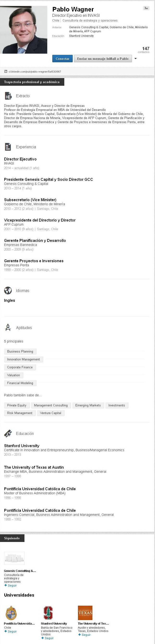Click the Idiomas globe icon

[8, 291]
